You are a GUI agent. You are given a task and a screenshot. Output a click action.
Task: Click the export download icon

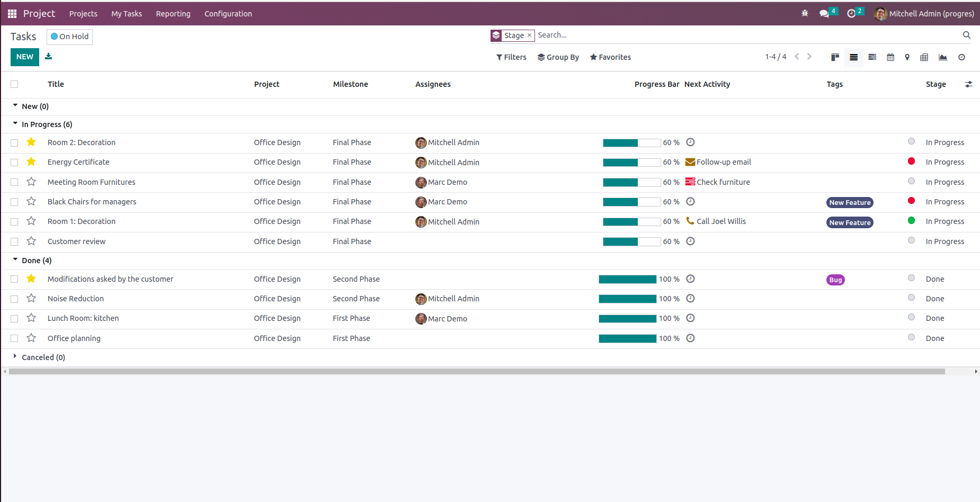(x=49, y=57)
